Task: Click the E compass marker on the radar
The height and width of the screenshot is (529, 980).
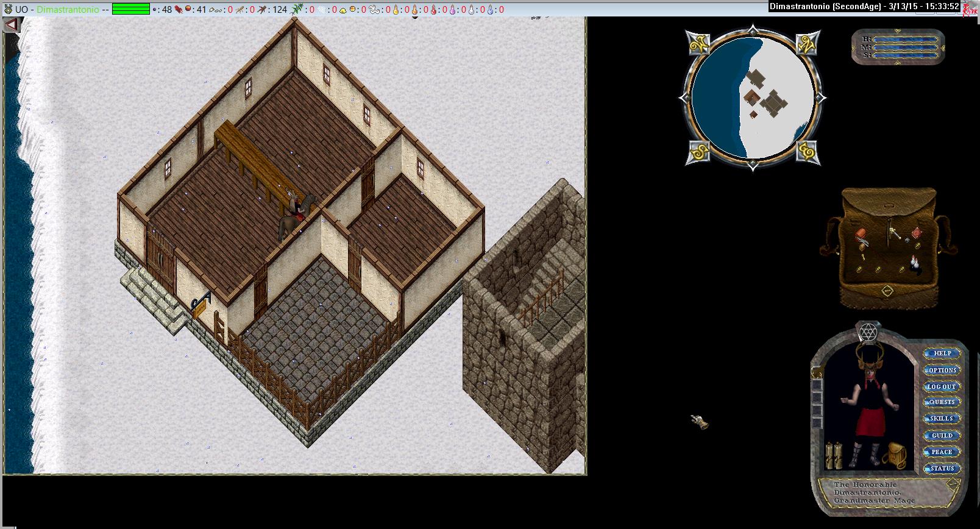Action: point(806,150)
